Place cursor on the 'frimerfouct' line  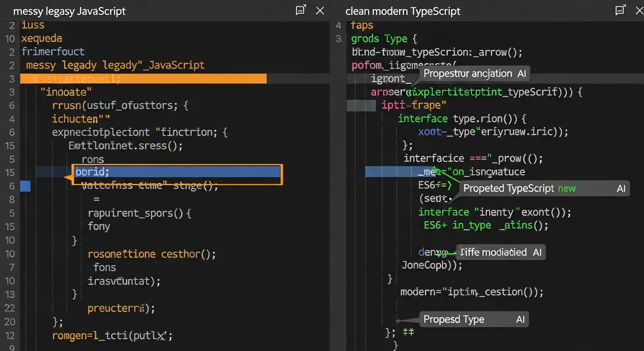(x=53, y=52)
